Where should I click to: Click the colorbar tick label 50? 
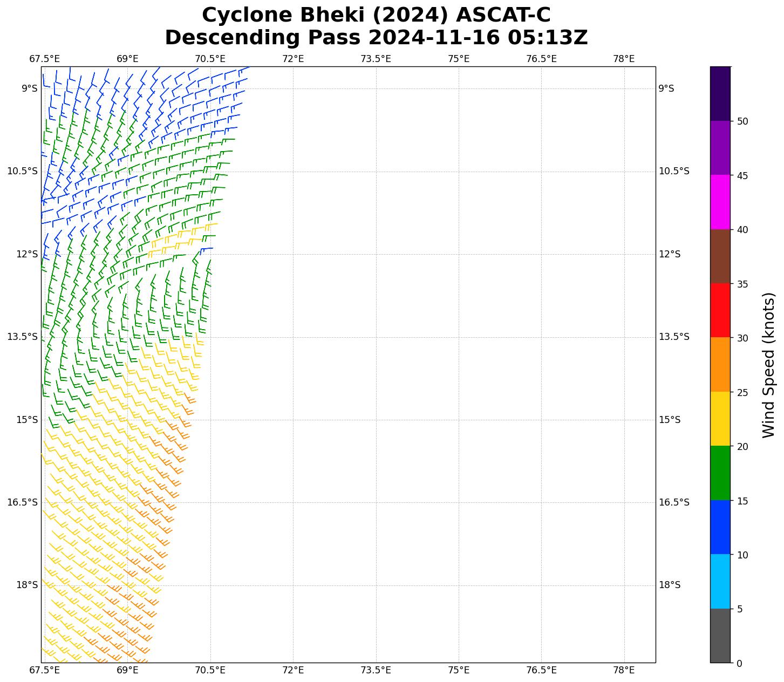pyautogui.click(x=742, y=121)
